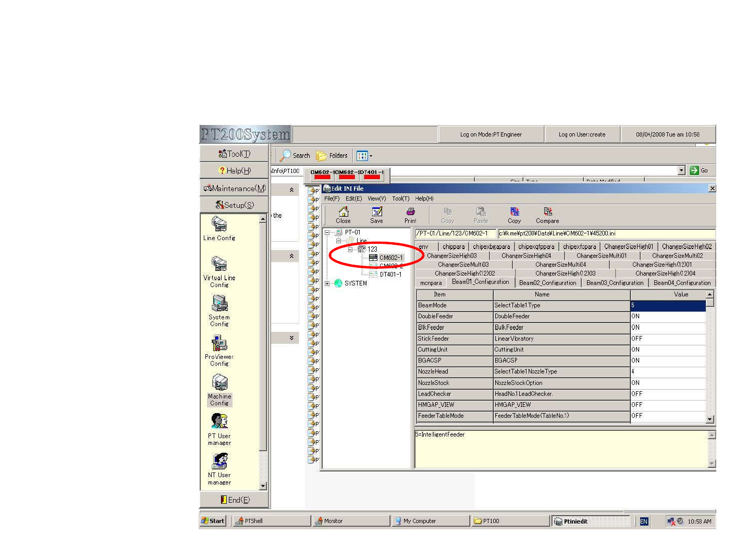Open Virtual Line Config in sidebar
Screen dimensions: 747x560
[219, 264]
